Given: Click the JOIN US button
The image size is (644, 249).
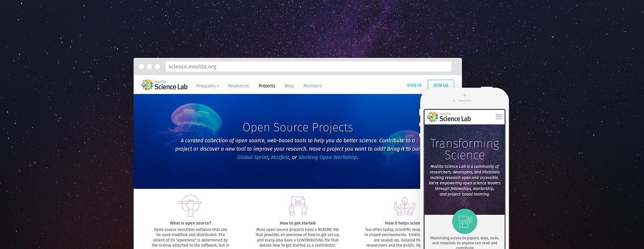Looking at the screenshot, I should (441, 85).
